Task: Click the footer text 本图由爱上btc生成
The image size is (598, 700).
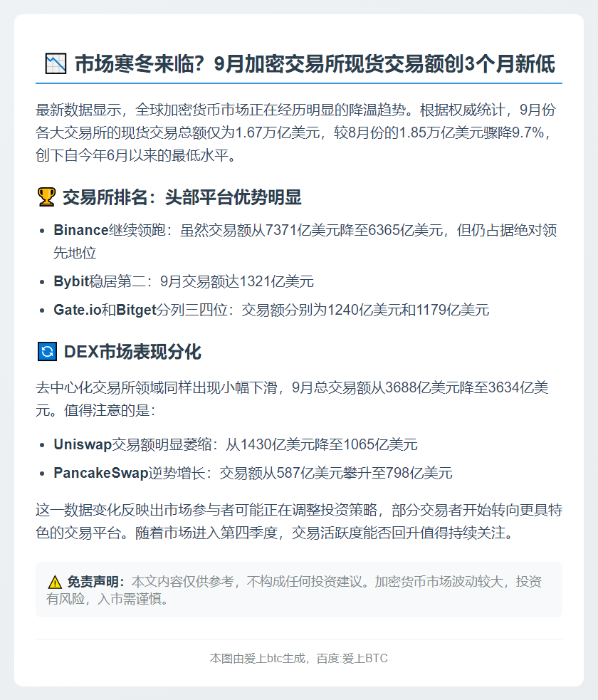Action: pos(258,659)
